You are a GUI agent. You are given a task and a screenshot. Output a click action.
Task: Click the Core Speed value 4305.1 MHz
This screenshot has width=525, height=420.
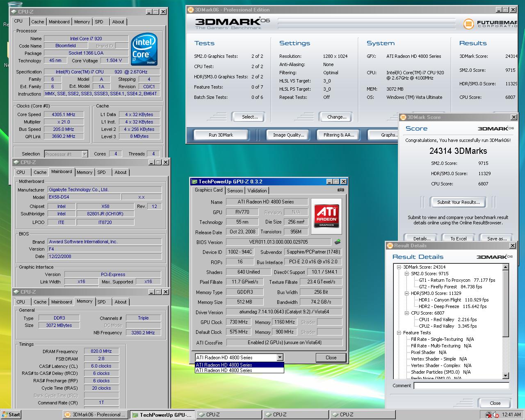[63, 115]
